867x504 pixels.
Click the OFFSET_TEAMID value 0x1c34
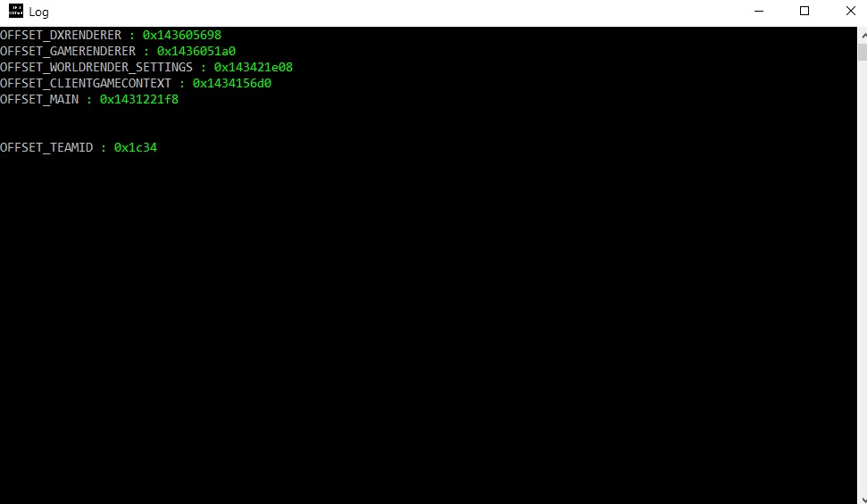[x=136, y=147]
